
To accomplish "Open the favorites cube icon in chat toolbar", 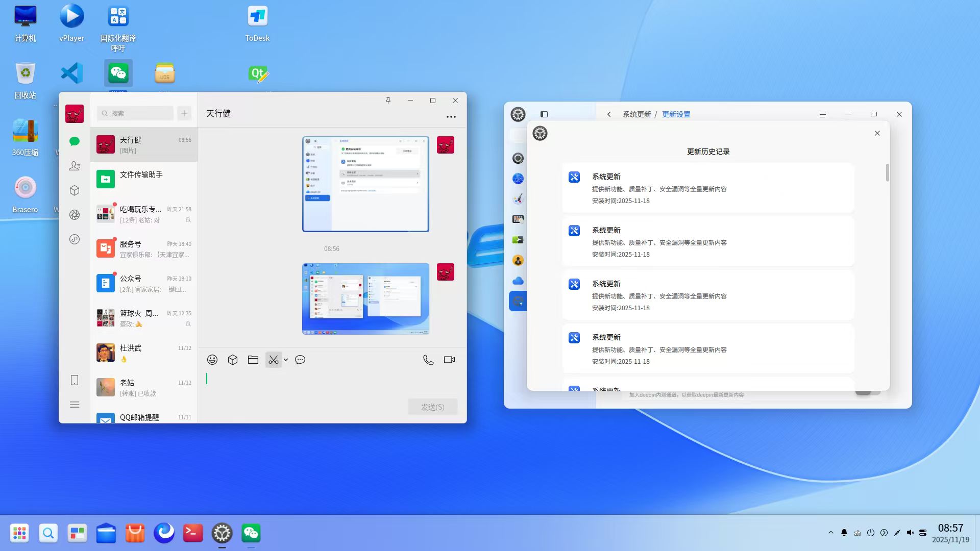I will [x=233, y=360].
